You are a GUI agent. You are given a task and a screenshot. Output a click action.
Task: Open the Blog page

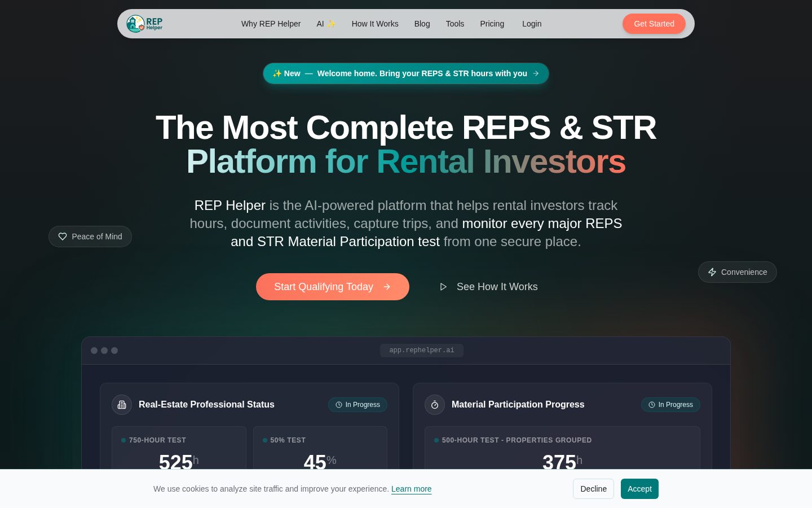click(x=422, y=24)
